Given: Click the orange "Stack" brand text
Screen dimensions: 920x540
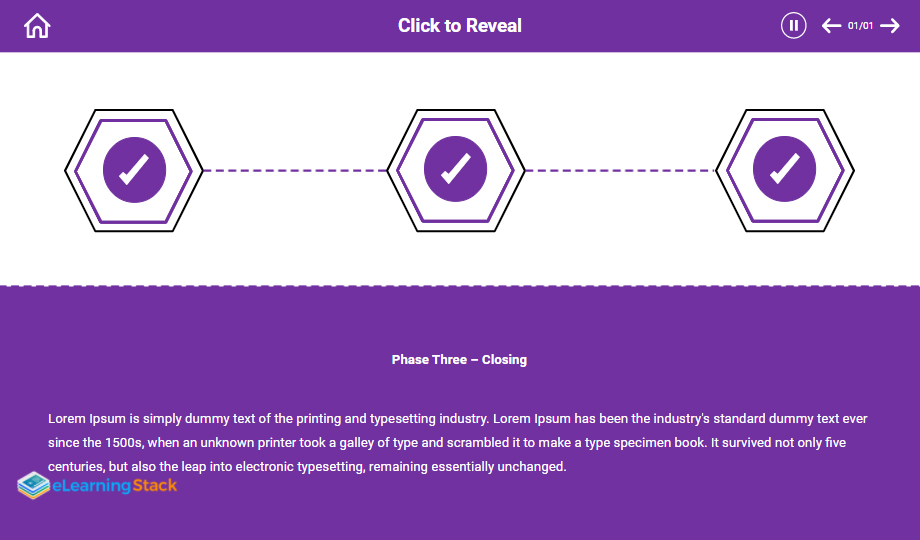Looking at the screenshot, I should [x=155, y=486].
